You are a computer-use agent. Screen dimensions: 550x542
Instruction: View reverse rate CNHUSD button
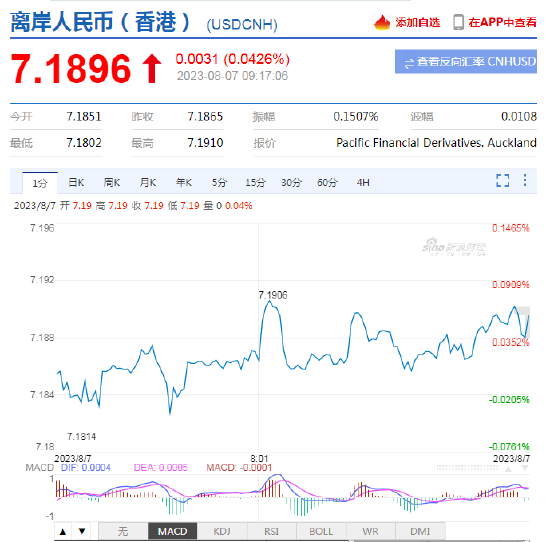466,62
